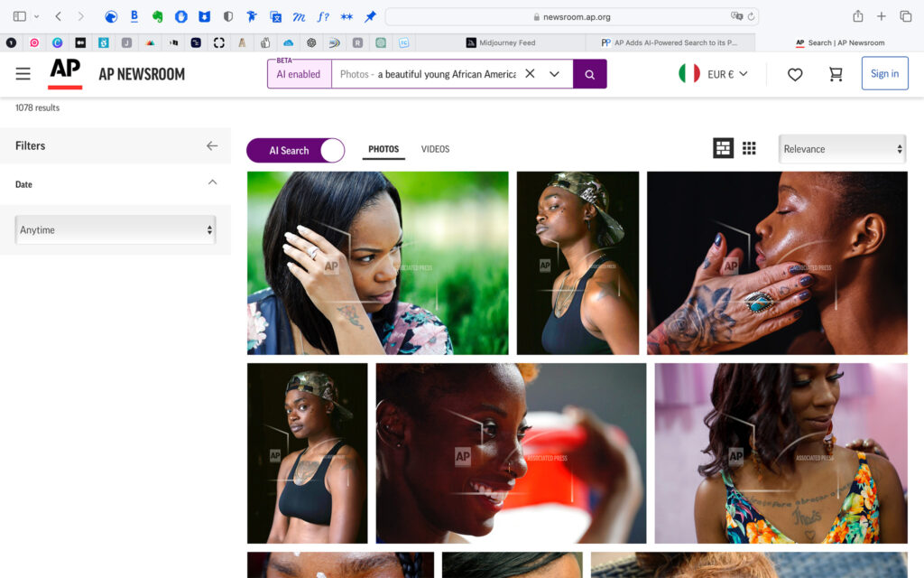The width and height of the screenshot is (924, 578).
Task: Click the newsroom.ap.org address bar
Action: click(571, 16)
